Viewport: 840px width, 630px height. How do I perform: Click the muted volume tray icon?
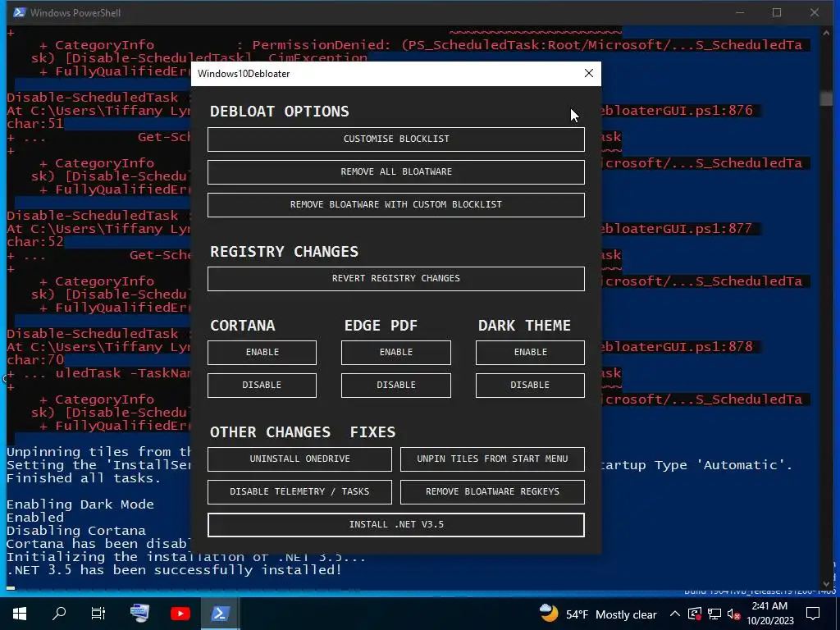pos(733,614)
